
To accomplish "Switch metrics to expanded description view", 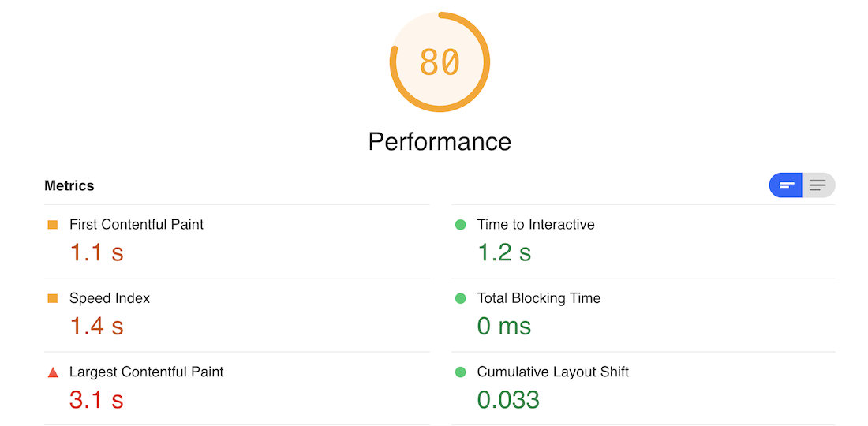I will point(818,185).
